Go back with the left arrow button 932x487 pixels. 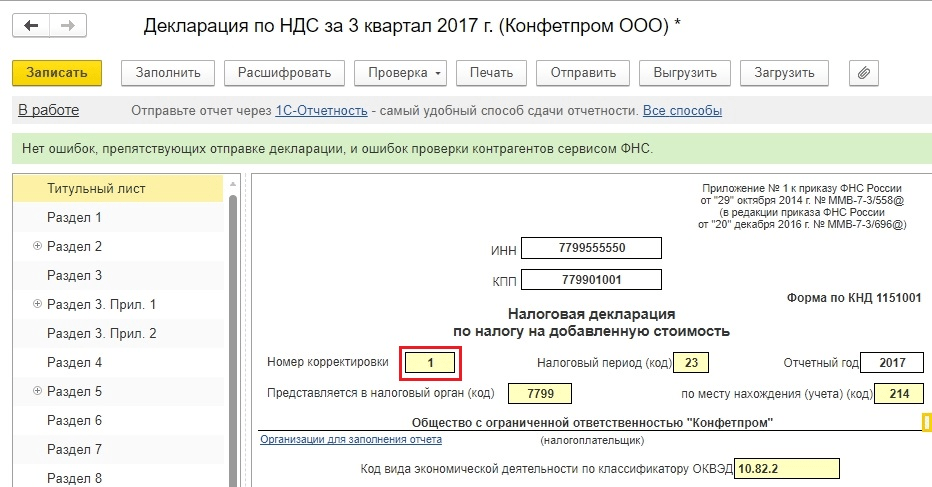pyautogui.click(x=31, y=26)
